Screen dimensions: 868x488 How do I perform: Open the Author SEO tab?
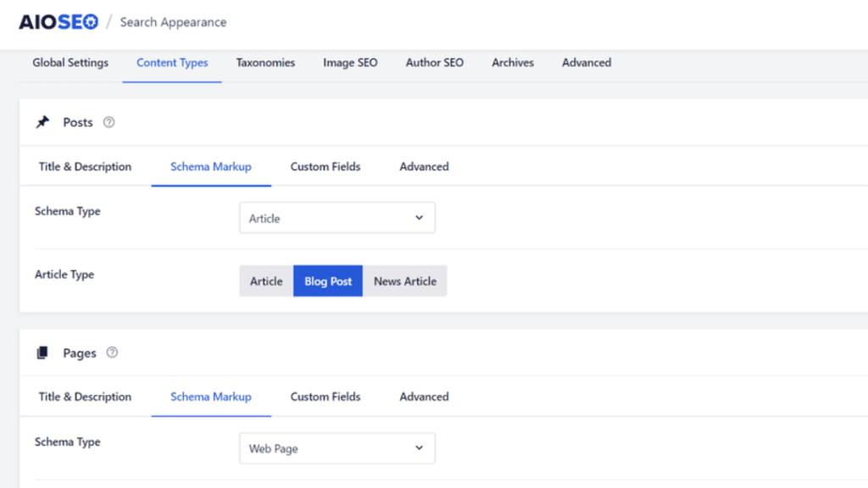coord(435,63)
